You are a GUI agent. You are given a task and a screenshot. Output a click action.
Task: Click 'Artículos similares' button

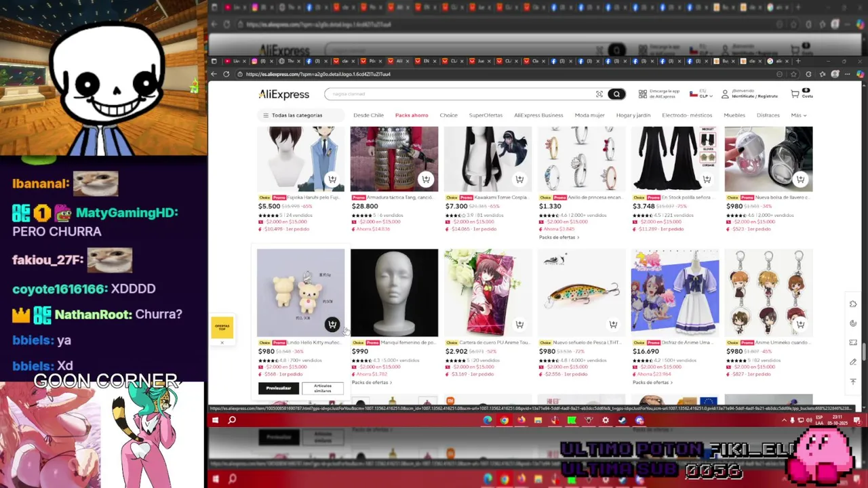pos(323,388)
